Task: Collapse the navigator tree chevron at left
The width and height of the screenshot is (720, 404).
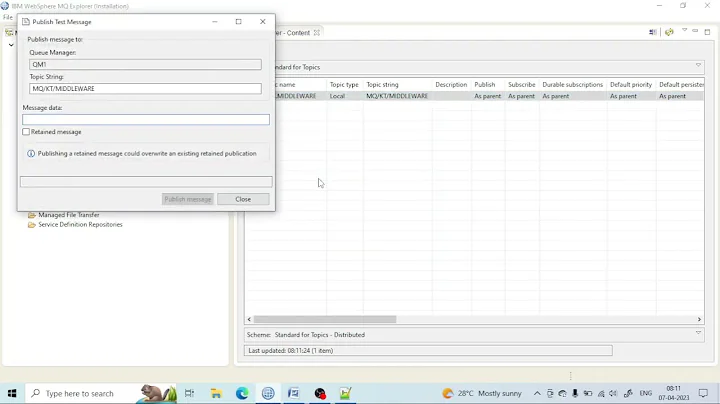Action: coord(11,45)
